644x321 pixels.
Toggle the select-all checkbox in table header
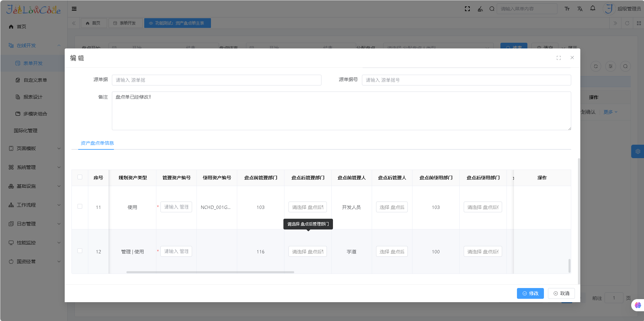pyautogui.click(x=80, y=177)
